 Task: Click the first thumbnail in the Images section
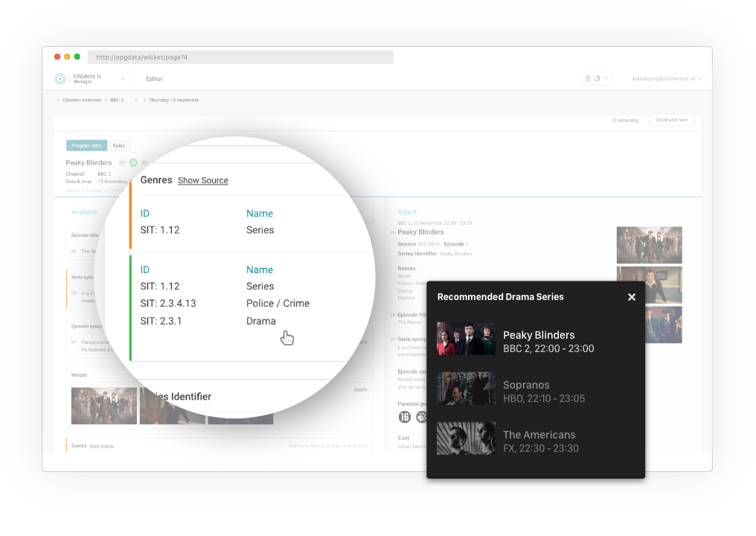tap(103, 406)
